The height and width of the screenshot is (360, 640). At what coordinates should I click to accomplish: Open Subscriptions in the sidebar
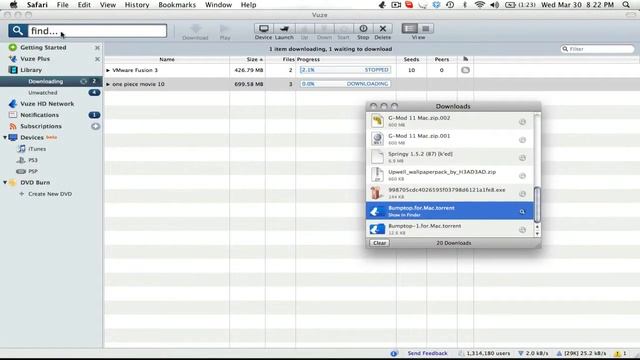pyautogui.click(x=41, y=127)
